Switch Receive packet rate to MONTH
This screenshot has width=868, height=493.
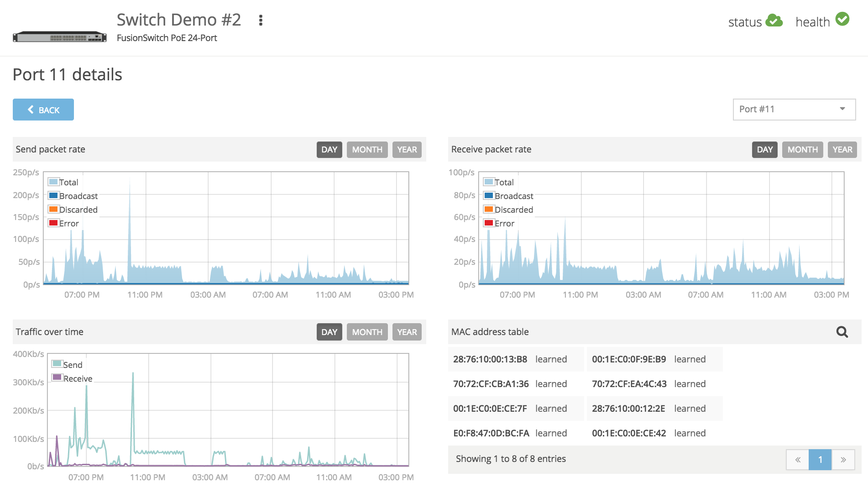[x=803, y=150]
